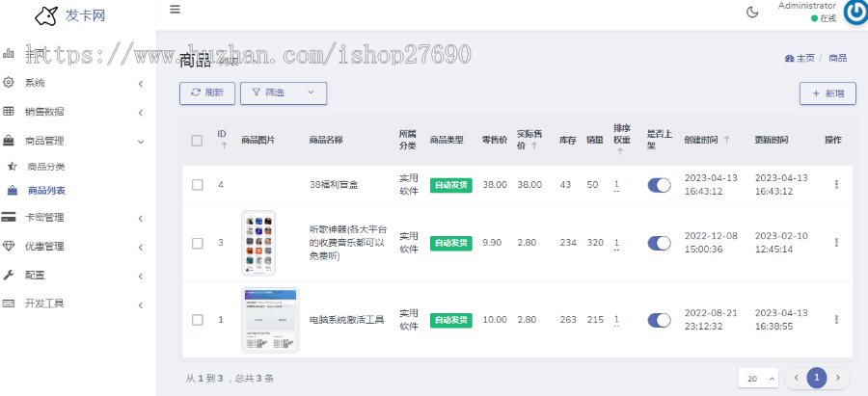Viewport: 868px width, 396px height.
Task: Click the 新增 add button
Action: tap(827, 93)
